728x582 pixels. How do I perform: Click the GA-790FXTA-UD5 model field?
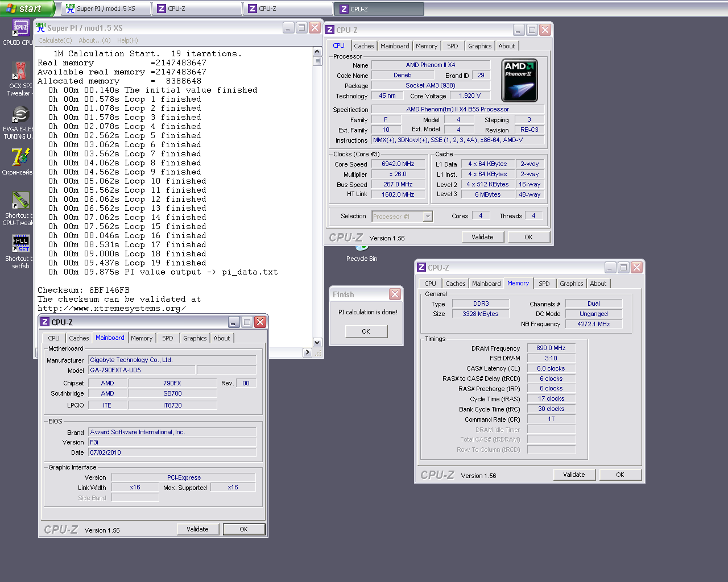pyautogui.click(x=142, y=370)
